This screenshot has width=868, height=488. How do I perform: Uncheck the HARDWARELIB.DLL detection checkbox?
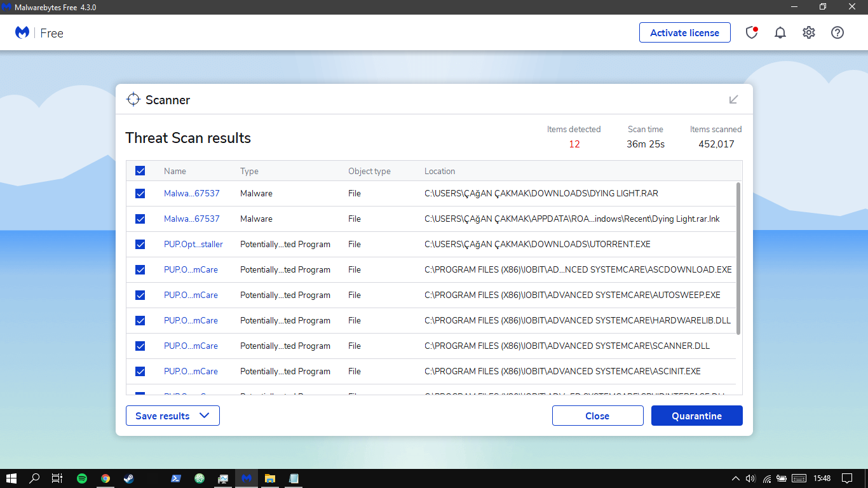tap(140, 320)
